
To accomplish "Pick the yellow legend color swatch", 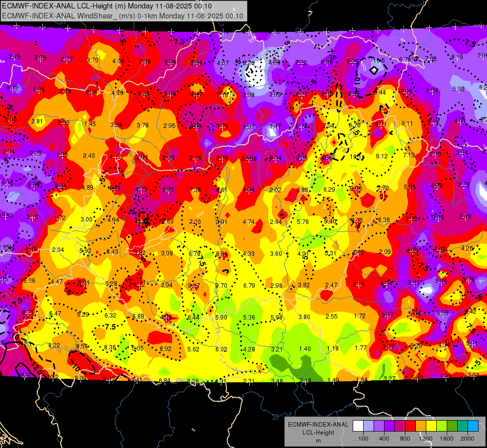I will point(431,426).
